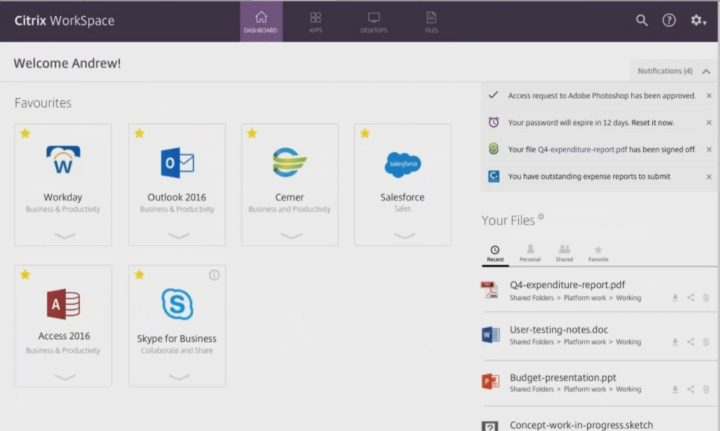This screenshot has width=720, height=431.
Task: Toggle the Access 2016 favourite star
Action: coord(25,274)
